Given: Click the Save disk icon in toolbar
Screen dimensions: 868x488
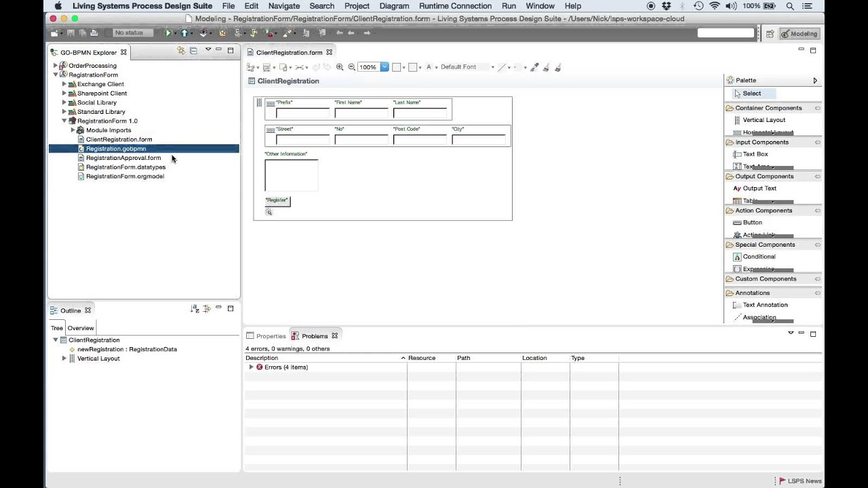Looking at the screenshot, I should [71, 33].
